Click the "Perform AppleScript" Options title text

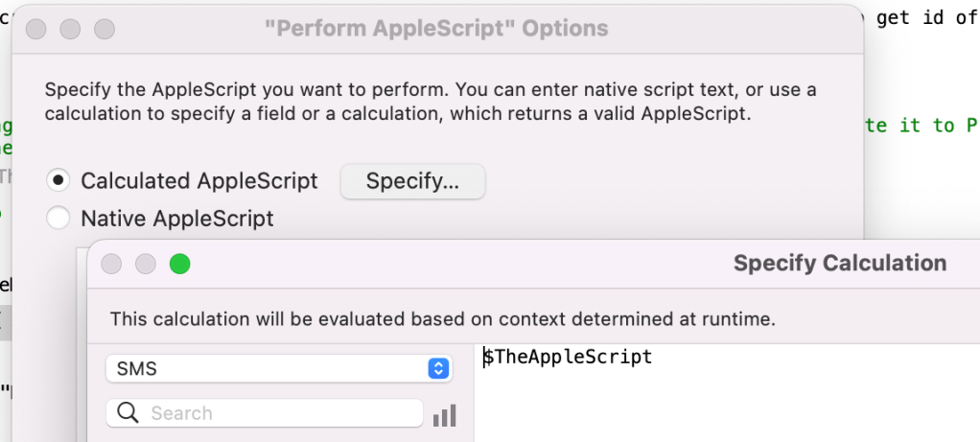[x=435, y=28]
